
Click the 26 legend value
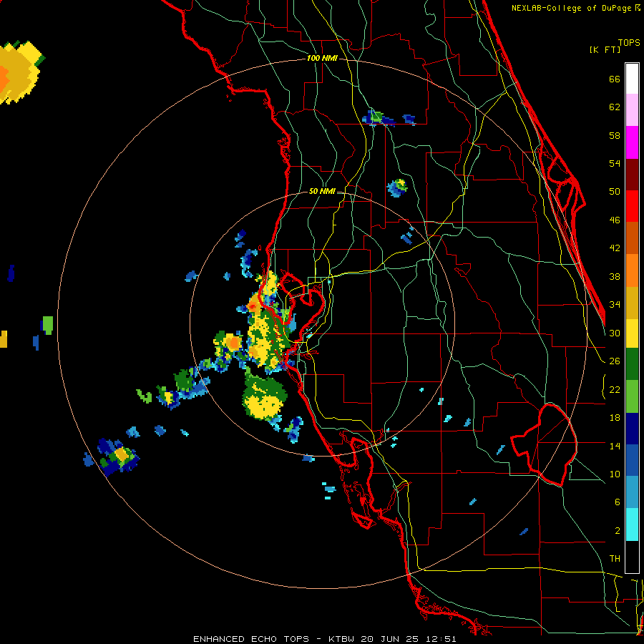click(x=615, y=361)
